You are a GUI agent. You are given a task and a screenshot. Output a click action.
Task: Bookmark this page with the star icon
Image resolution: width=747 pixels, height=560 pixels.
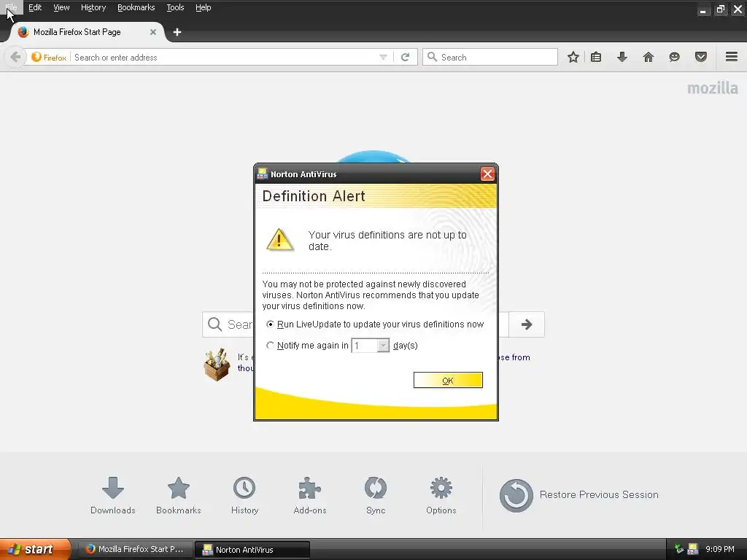(573, 57)
